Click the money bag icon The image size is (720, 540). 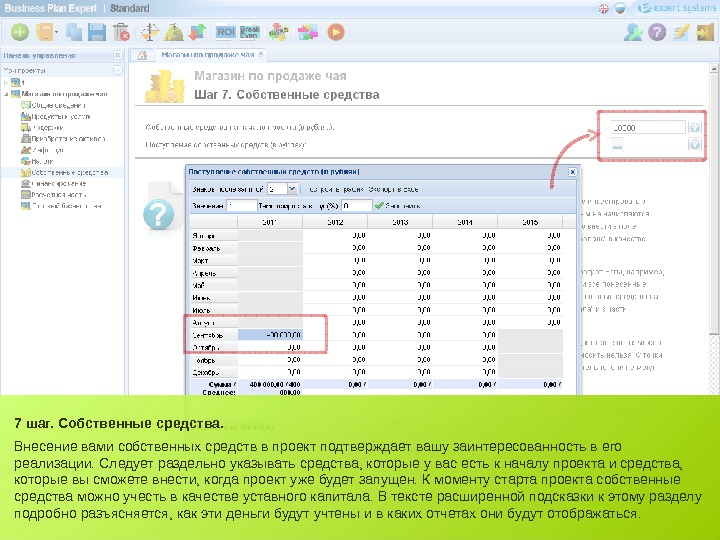pyautogui.click(x=174, y=32)
